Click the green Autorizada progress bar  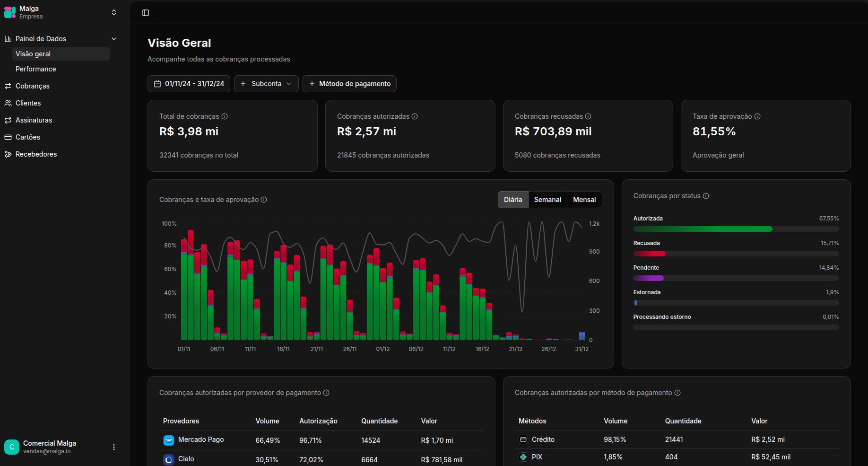[703, 229]
